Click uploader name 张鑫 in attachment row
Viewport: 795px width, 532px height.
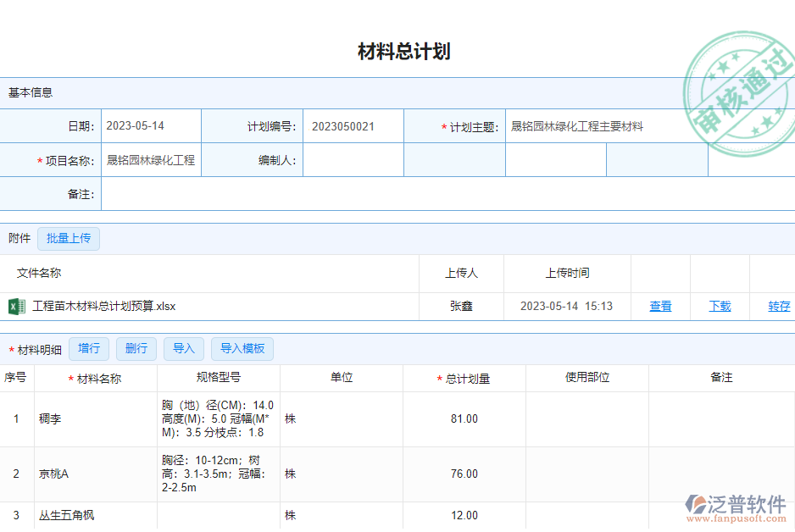tap(462, 306)
